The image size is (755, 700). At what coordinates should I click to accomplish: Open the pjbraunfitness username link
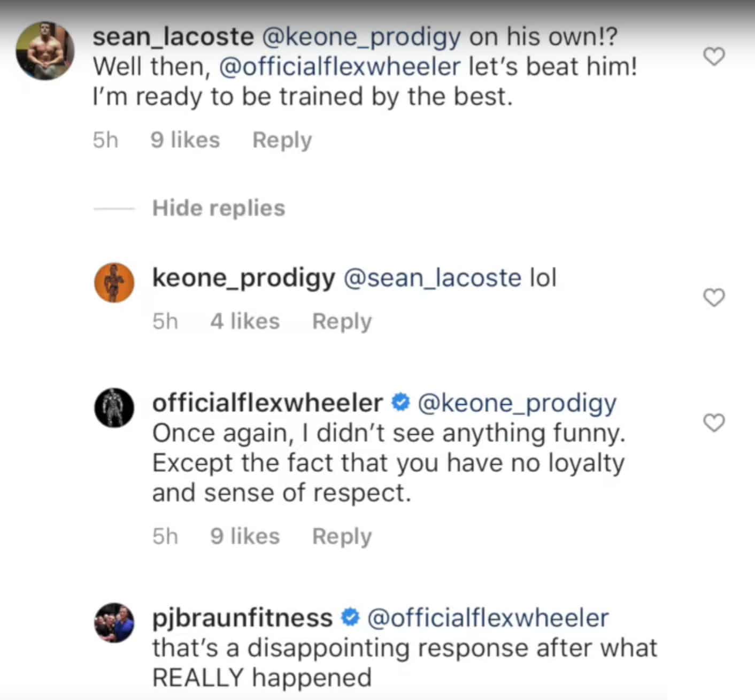tap(242, 618)
